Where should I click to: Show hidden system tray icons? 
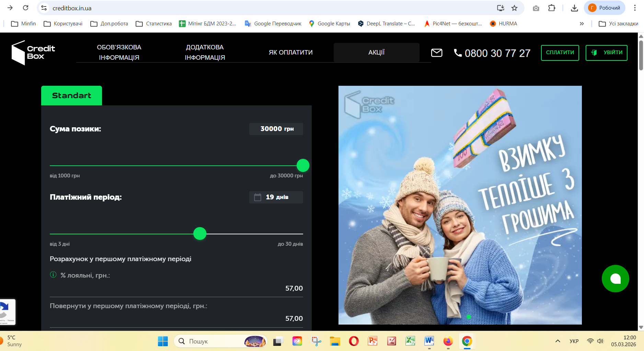(x=558, y=341)
